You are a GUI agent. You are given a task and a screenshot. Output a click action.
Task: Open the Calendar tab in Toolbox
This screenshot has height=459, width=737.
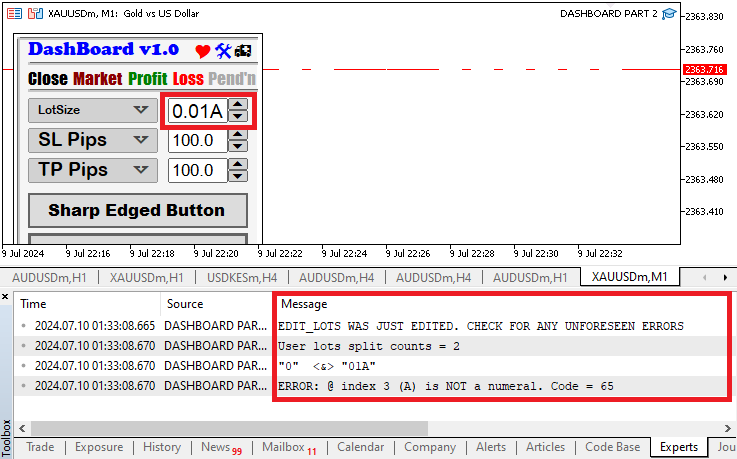point(361,447)
